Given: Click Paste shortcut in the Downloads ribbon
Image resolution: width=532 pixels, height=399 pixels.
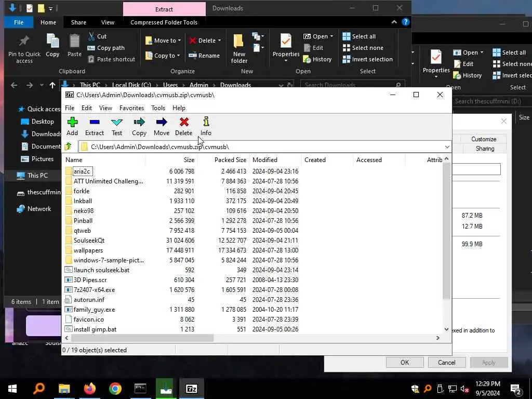Looking at the screenshot, I should (112, 59).
